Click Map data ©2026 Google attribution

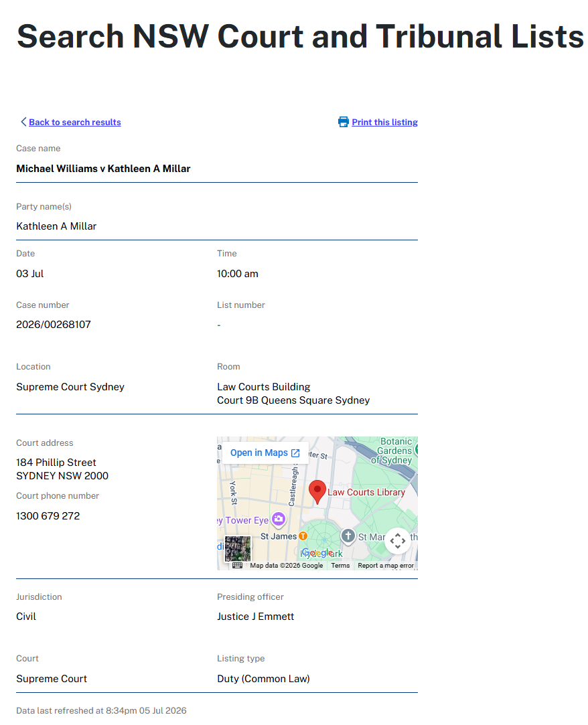(287, 566)
